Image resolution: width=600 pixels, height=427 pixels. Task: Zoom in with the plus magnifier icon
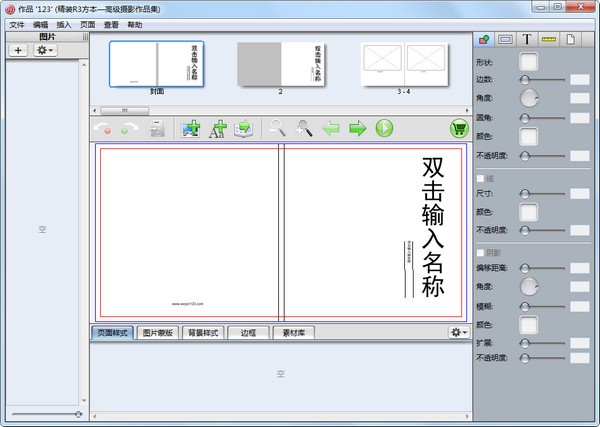coord(304,128)
